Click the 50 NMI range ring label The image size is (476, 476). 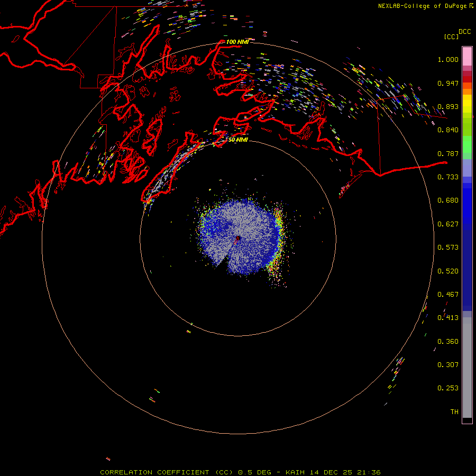click(238, 140)
